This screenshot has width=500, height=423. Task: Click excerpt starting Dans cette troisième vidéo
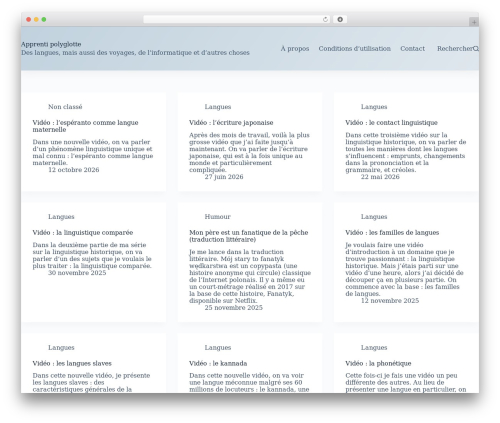point(406,152)
